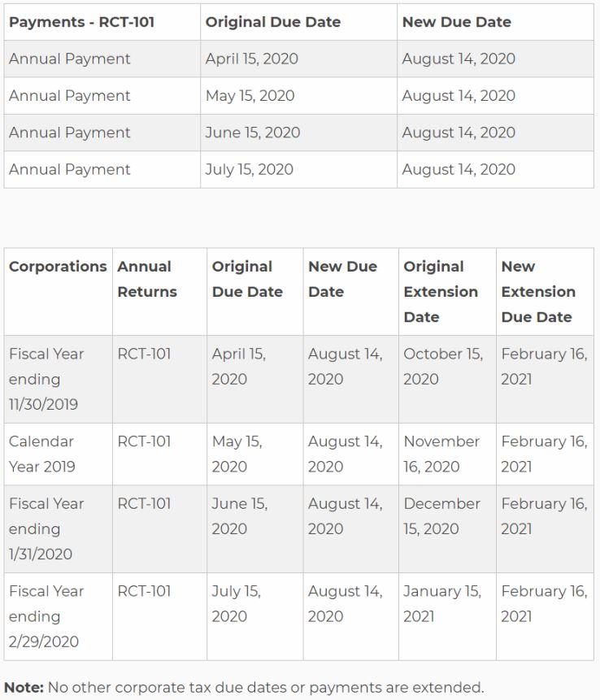The height and width of the screenshot is (700, 600).
Task: Click the October 15, 2020 extension date
Action: click(x=443, y=367)
